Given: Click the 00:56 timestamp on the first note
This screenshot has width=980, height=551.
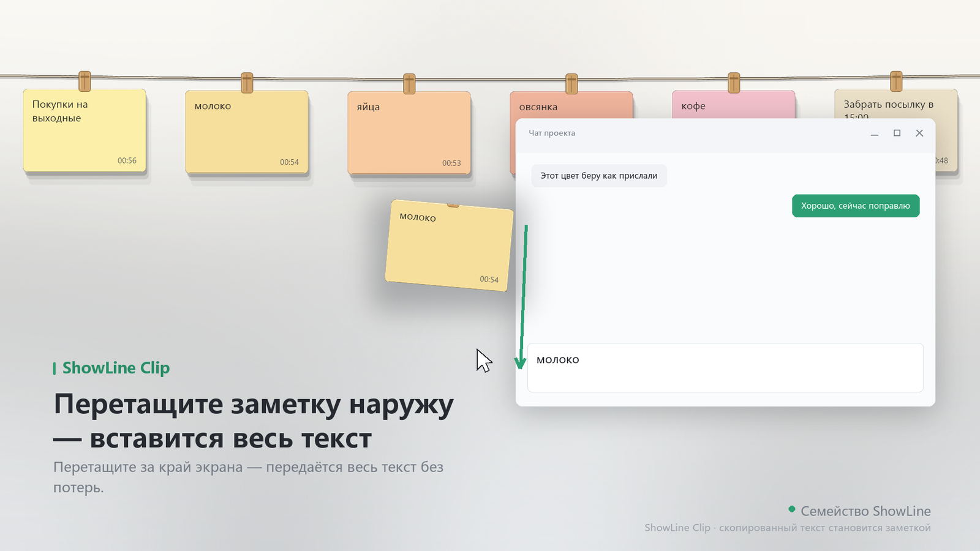Looking at the screenshot, I should (127, 160).
